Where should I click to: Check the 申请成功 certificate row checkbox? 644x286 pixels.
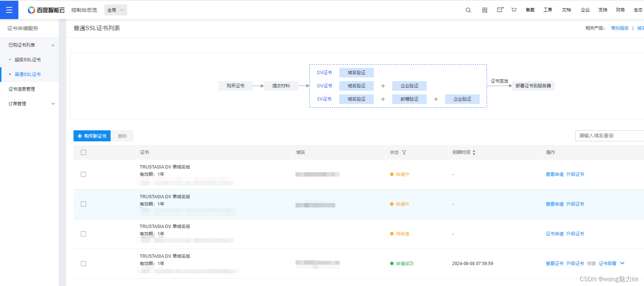click(x=83, y=264)
